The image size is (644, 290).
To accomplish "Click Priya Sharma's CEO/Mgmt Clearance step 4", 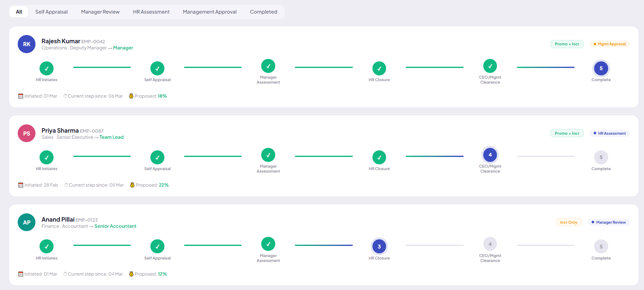I will pos(490,155).
